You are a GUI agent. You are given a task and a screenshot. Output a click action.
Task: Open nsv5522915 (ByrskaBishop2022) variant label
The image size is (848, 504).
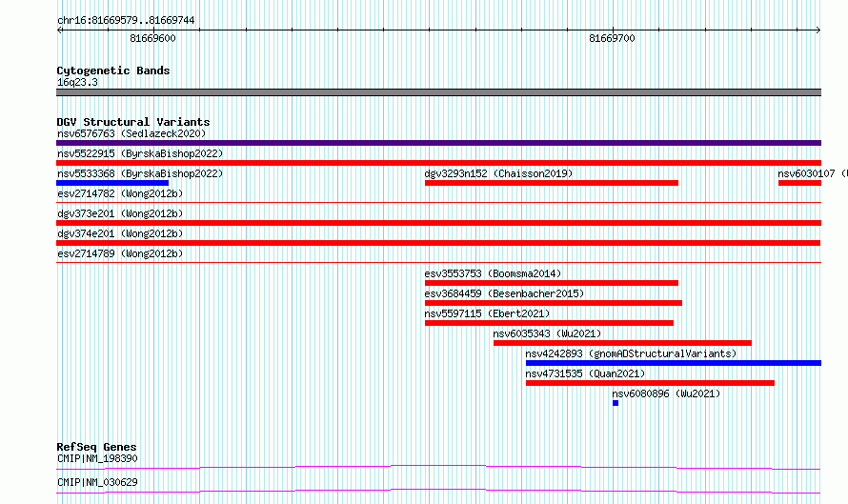coord(140,153)
